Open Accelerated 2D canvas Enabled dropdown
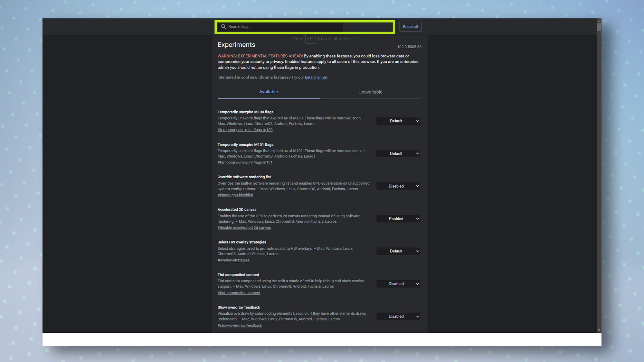This screenshot has width=644, height=362. pos(398,219)
